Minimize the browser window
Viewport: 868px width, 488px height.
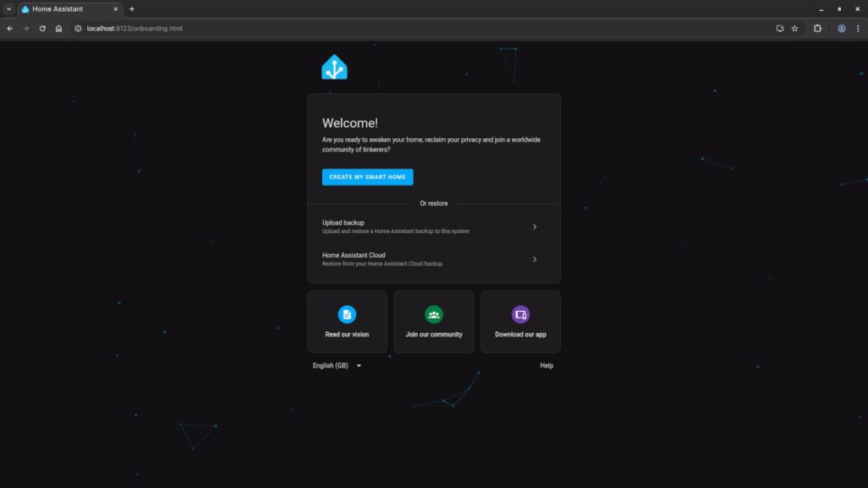pyautogui.click(x=821, y=8)
